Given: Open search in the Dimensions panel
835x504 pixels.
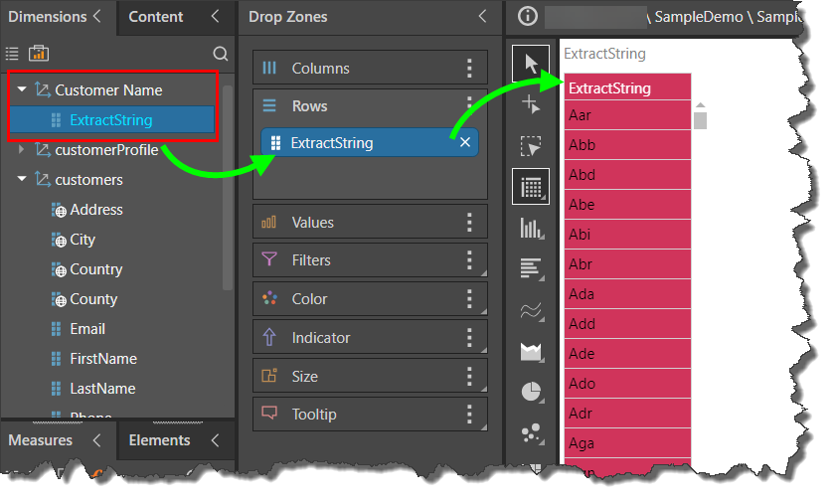Looking at the screenshot, I should [x=220, y=54].
